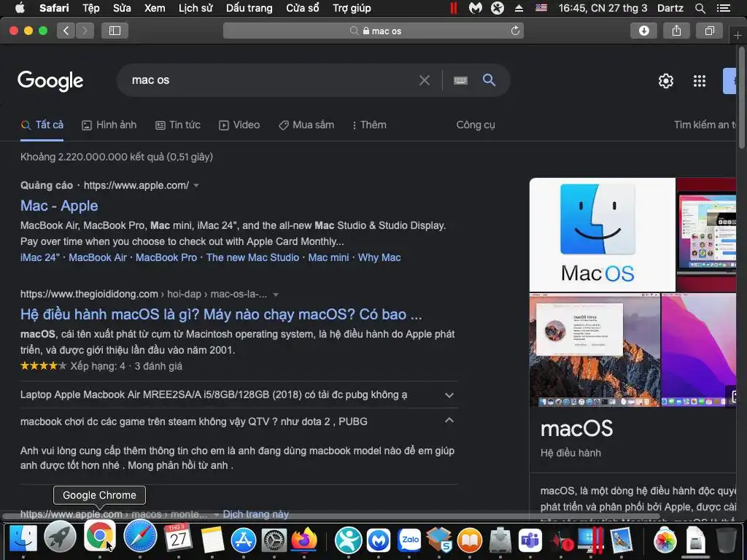Open Spotlight search in menu bar
The image size is (747, 560).
tap(700, 8)
